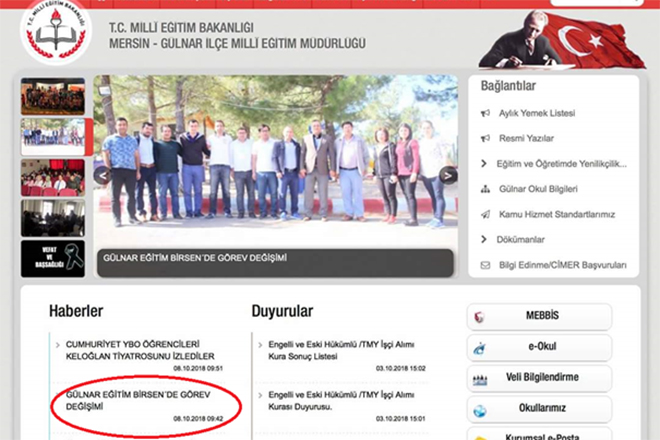The height and width of the screenshot is (440, 660).
Task: Expand Eğitim ve Öğretimde Yenilikçilik chevron
Action: (484, 164)
